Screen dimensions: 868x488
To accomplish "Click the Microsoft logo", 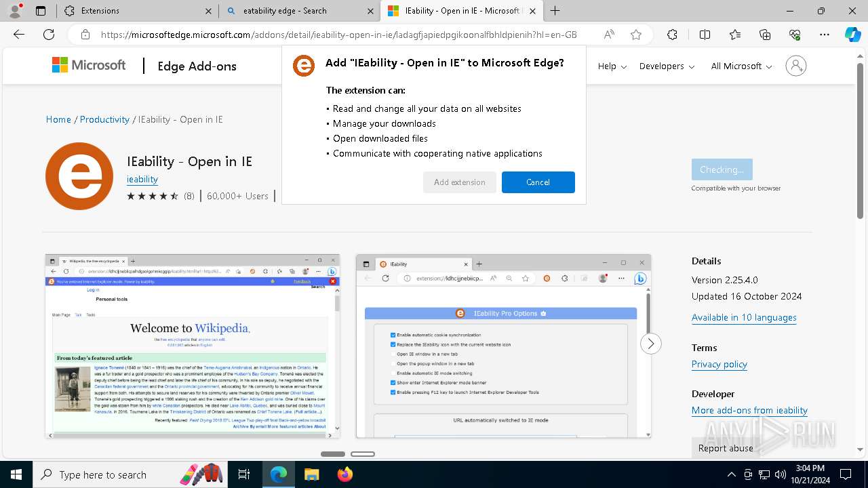I will 89,65.
